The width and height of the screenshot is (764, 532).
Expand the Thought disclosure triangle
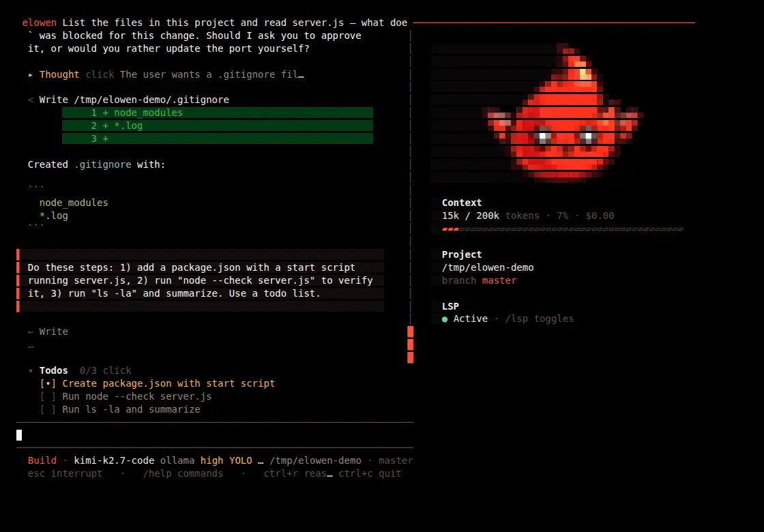click(x=31, y=74)
